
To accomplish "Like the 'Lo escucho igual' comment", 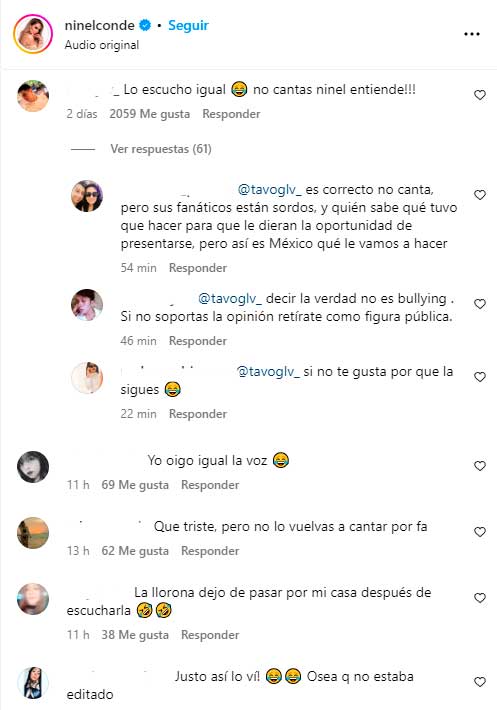I will [x=480, y=95].
